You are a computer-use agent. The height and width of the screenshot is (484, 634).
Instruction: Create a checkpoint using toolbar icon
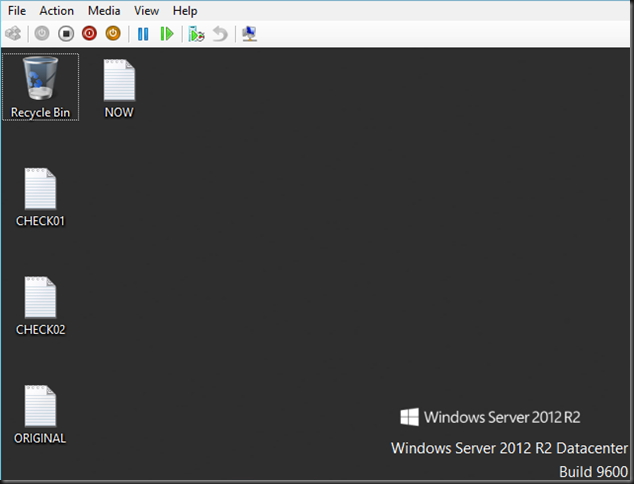pyautogui.click(x=197, y=34)
